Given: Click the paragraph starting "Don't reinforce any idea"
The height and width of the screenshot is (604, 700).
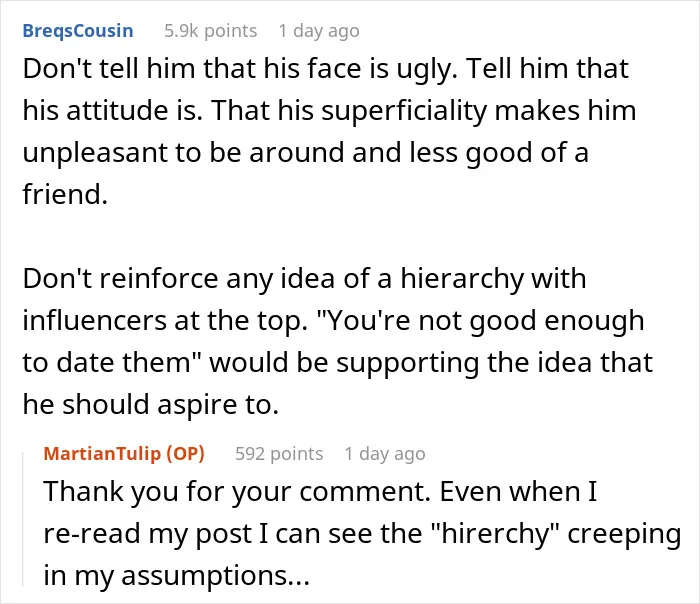Looking at the screenshot, I should pos(338,341).
